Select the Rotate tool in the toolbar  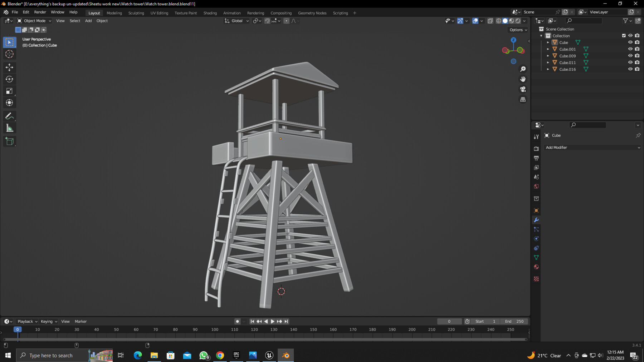point(9,79)
